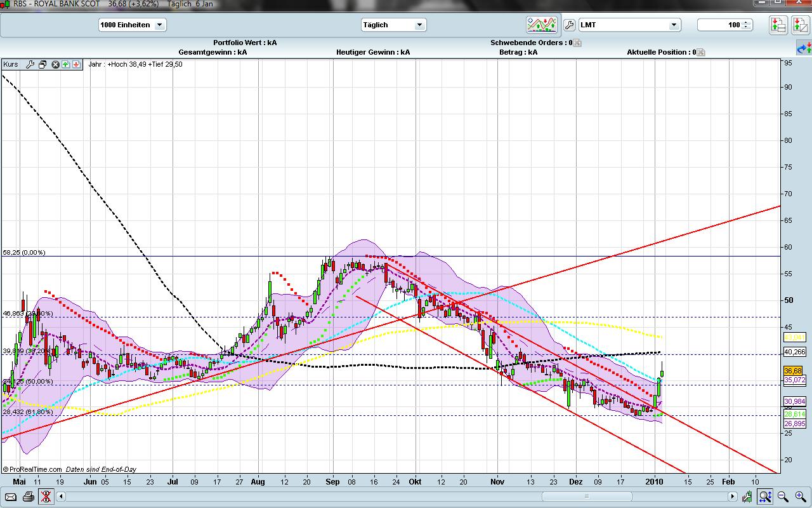The height and width of the screenshot is (508, 812).
Task: Select the Kurs panel tab
Action: tap(10, 64)
